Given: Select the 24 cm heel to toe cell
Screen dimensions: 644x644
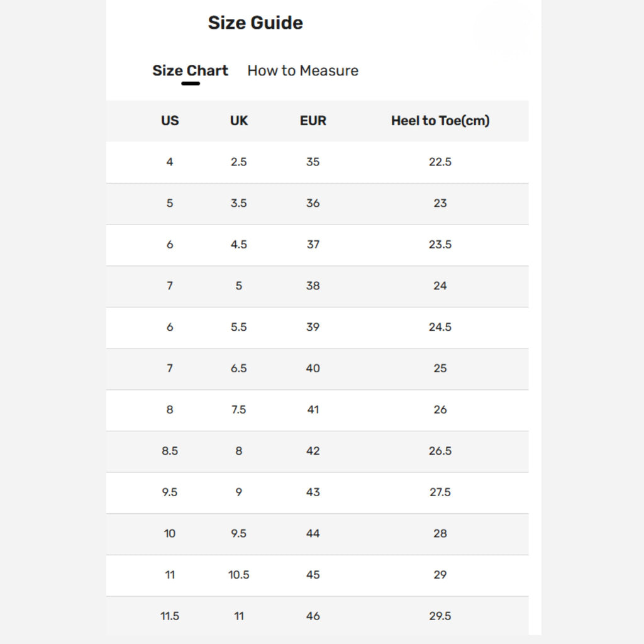Looking at the screenshot, I should pyautogui.click(x=440, y=286).
